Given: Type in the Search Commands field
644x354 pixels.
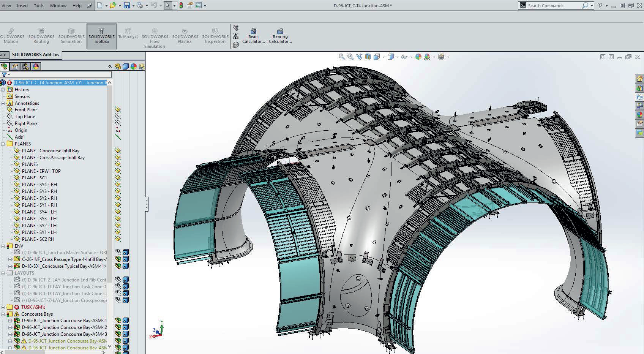Looking at the screenshot, I should pos(554,5).
